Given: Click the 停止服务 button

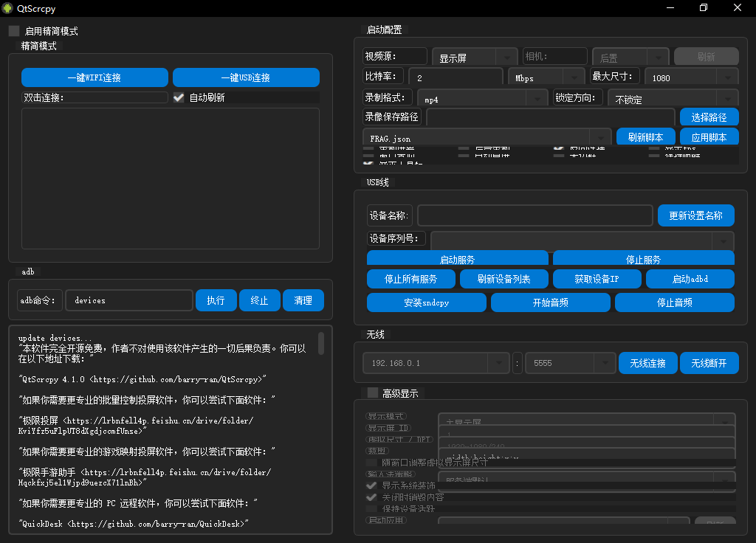Looking at the screenshot, I should [643, 258].
